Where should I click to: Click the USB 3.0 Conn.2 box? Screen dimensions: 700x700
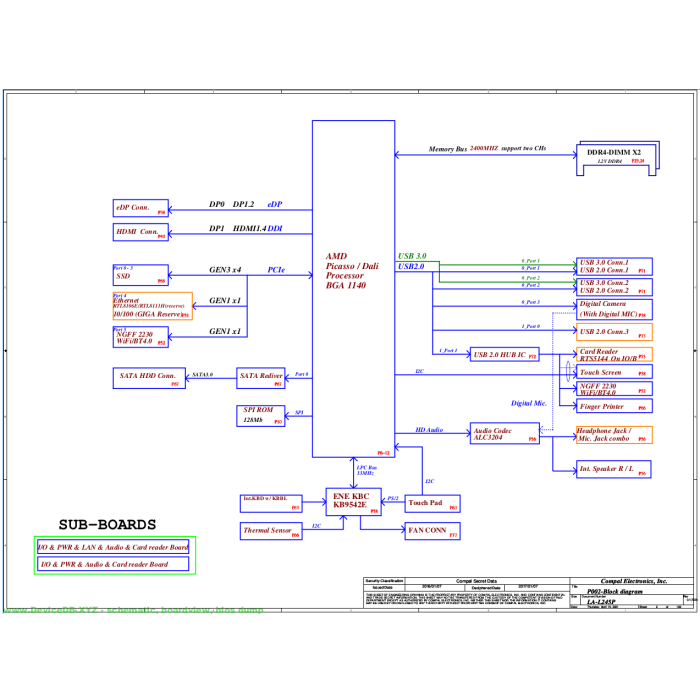[614, 287]
